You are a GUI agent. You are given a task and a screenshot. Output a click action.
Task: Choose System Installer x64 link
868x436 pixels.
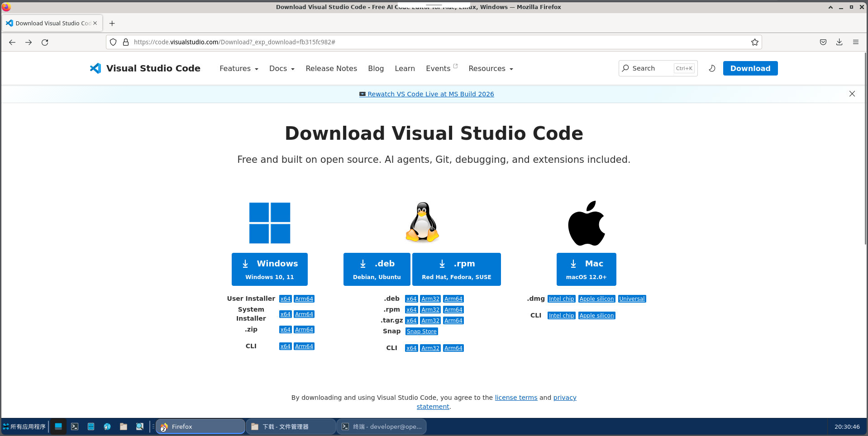(x=285, y=314)
